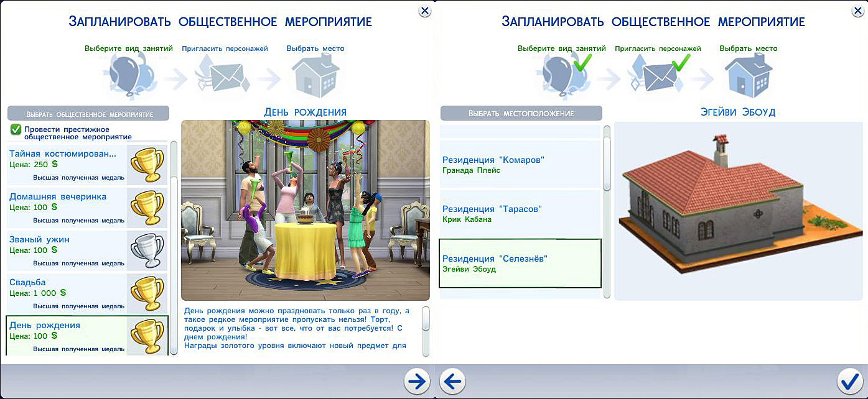Click silver trophy next to Званый ужин
Screen dimensions: 868x399
[147, 250]
